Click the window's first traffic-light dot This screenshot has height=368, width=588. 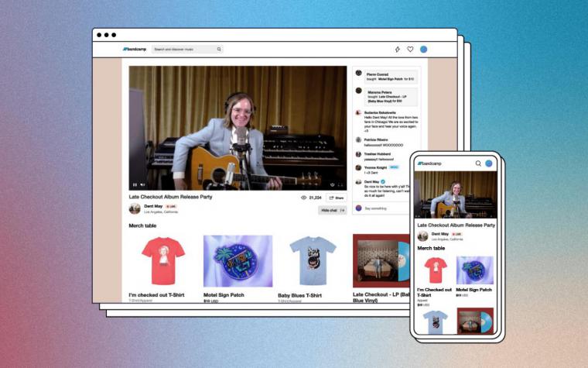click(99, 35)
